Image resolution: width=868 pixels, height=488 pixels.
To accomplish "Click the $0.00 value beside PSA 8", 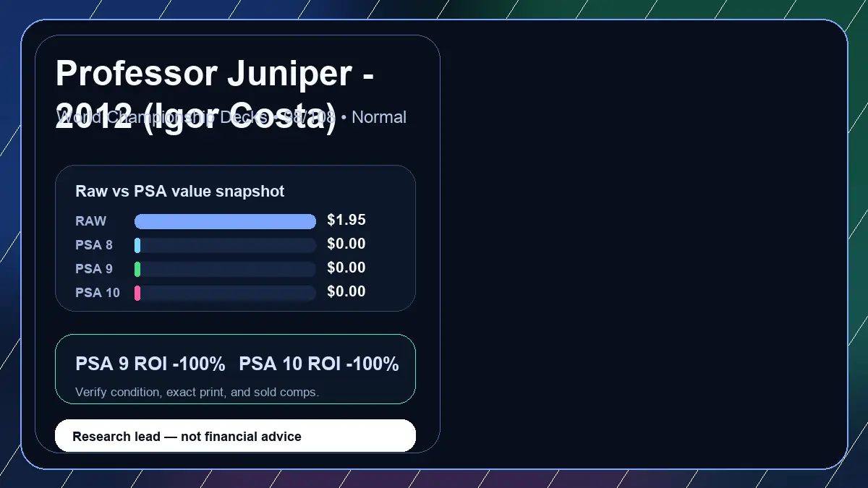I will [346, 244].
